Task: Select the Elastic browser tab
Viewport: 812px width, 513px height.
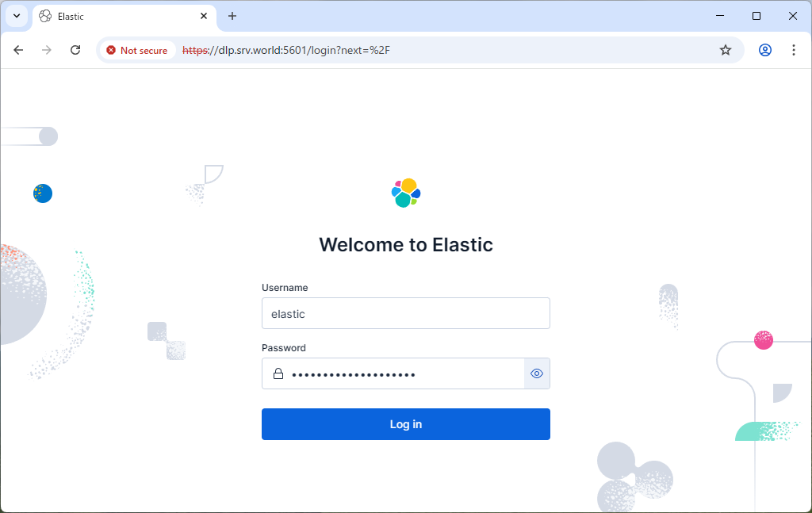Action: tap(124, 16)
